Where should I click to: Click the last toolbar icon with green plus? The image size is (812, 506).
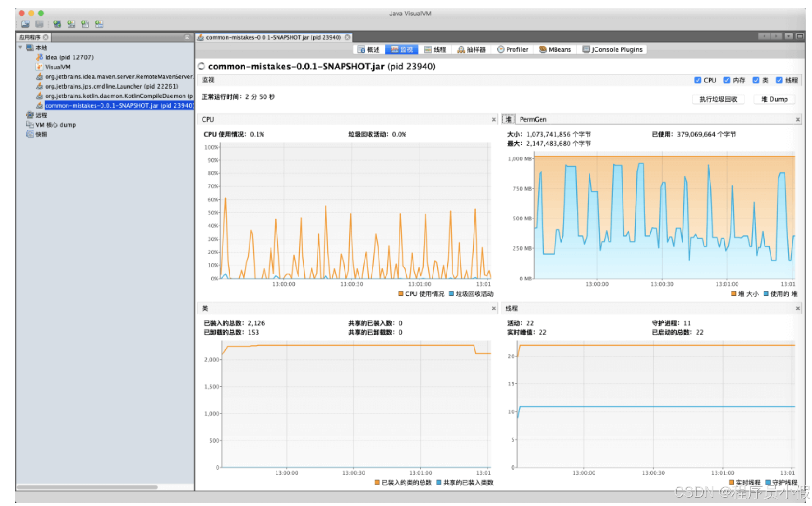coord(99,24)
